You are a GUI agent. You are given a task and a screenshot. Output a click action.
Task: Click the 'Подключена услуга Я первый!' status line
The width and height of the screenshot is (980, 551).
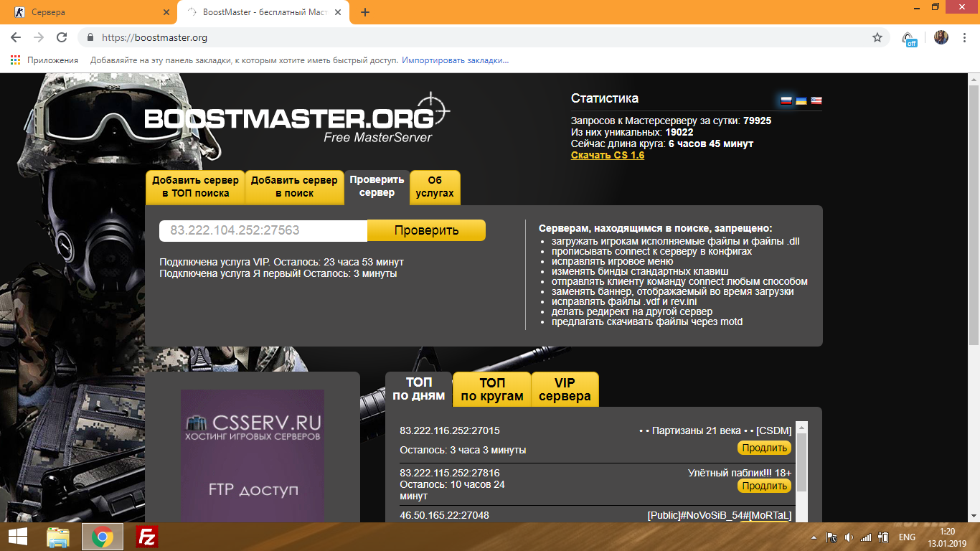click(278, 273)
